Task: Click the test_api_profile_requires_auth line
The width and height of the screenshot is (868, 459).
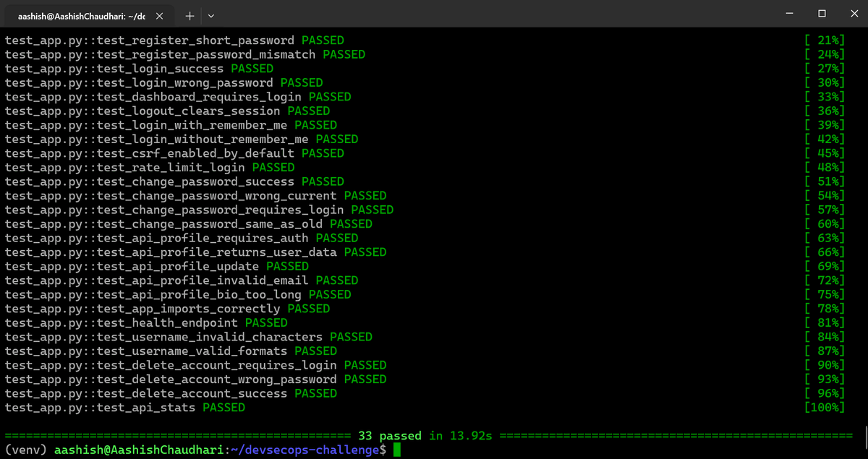Action: 182,238
